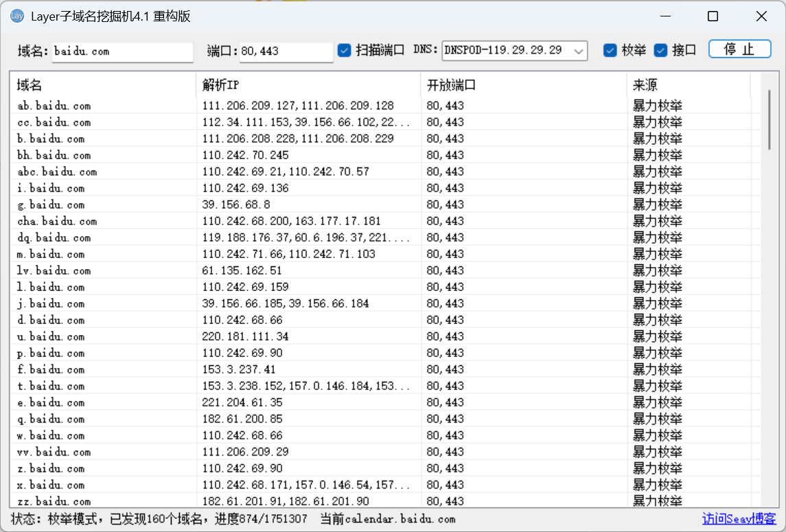Click IP 182.61.200.85

[242, 419]
